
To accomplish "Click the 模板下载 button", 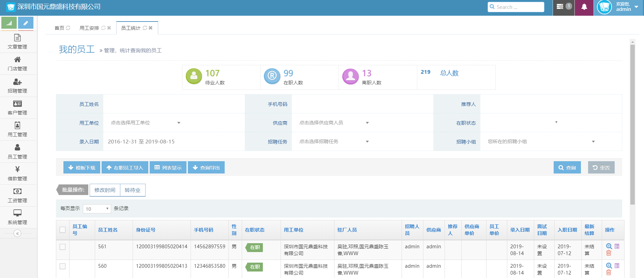I will tap(82, 167).
